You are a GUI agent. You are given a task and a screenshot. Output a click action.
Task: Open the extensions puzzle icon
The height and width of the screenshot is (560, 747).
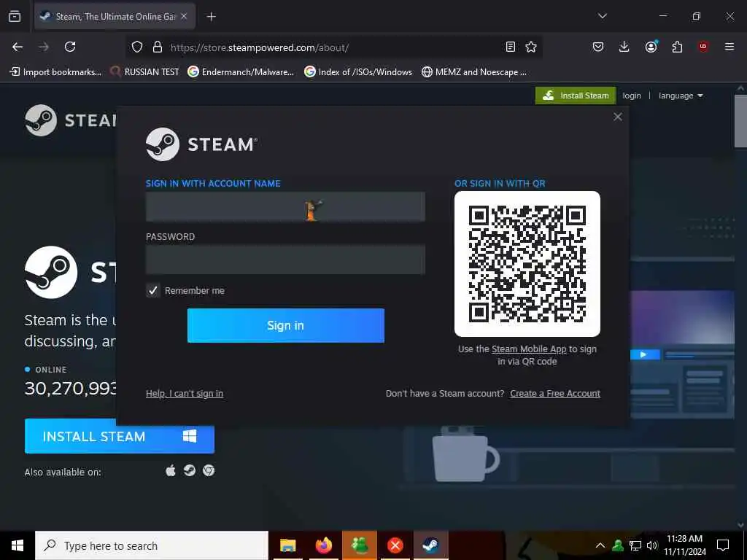tap(677, 47)
